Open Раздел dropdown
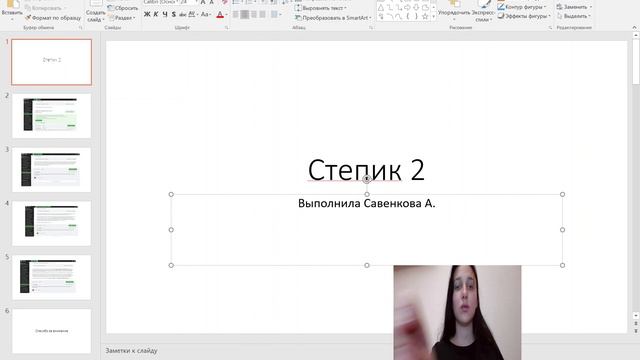The image size is (640, 360). tap(122, 18)
